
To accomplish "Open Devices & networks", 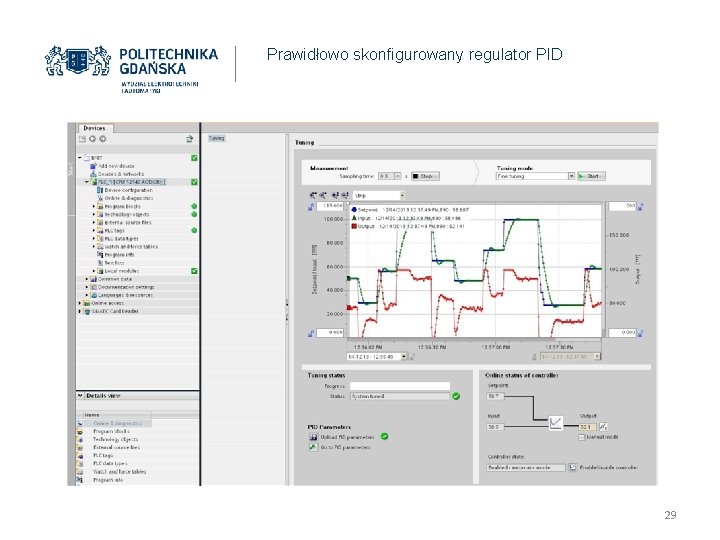I will [x=121, y=174].
